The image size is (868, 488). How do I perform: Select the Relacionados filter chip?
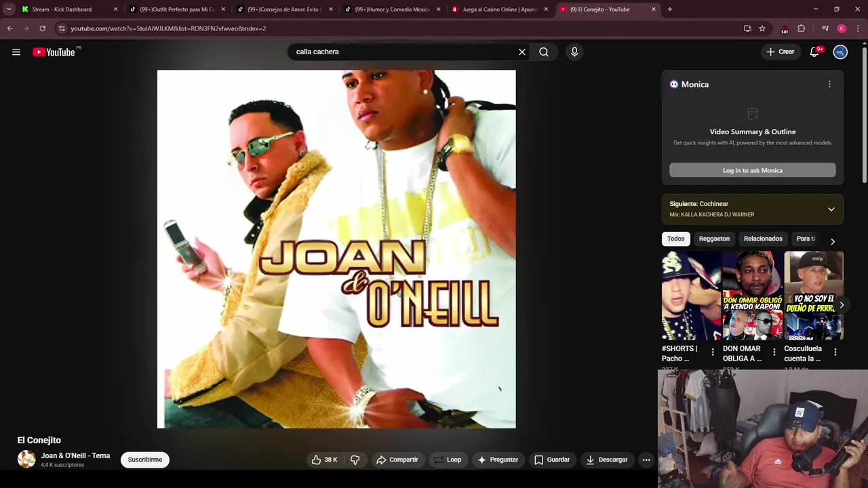(x=763, y=239)
